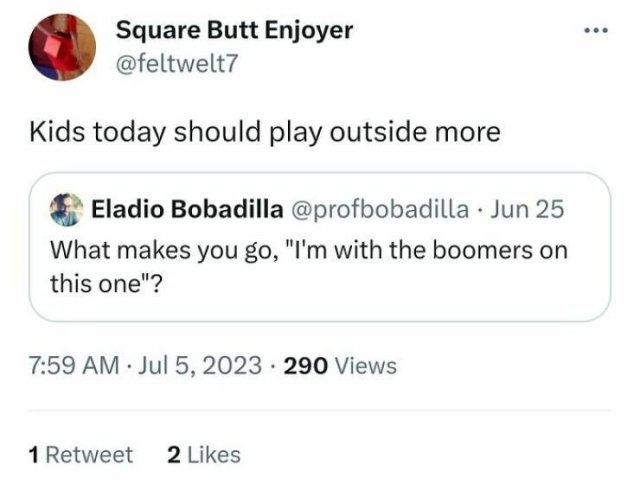This screenshot has width=640, height=484.
Task: Click the Square Butt Enjoyer display name
Action: coord(234,30)
